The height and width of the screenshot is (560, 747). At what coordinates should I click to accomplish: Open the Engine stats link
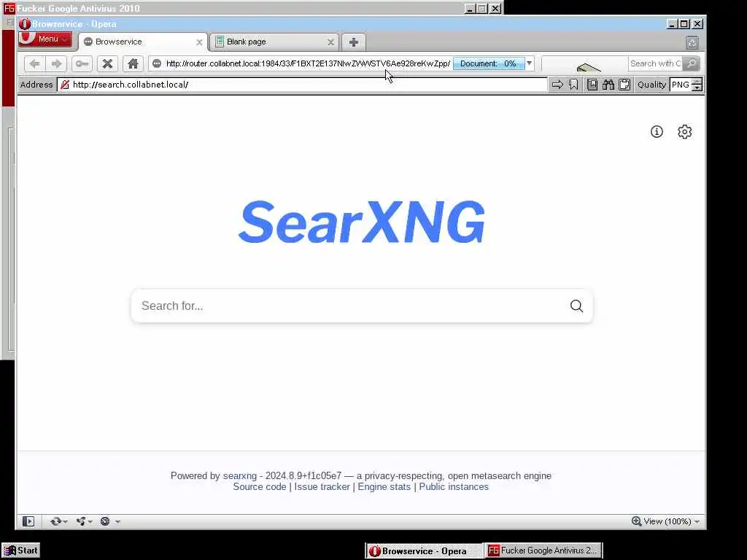(x=384, y=486)
